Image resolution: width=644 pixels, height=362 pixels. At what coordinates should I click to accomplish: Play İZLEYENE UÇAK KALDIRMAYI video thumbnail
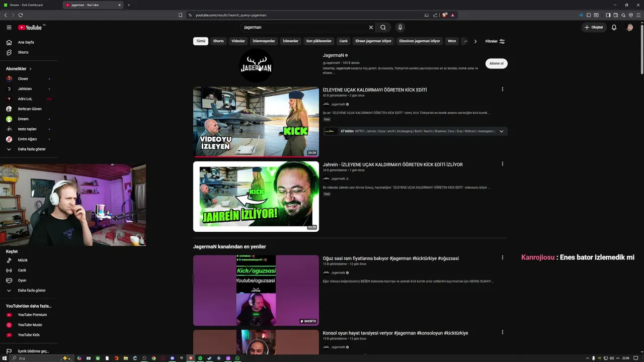click(256, 122)
